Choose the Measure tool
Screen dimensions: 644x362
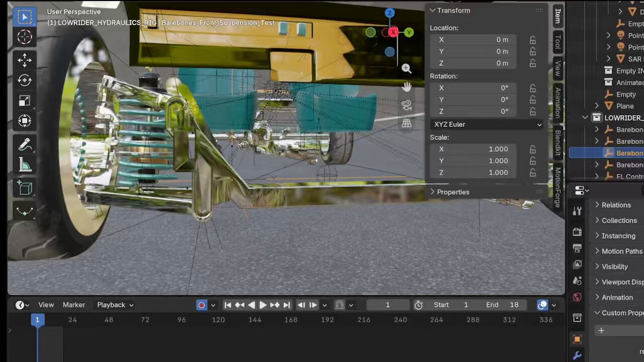(25, 165)
